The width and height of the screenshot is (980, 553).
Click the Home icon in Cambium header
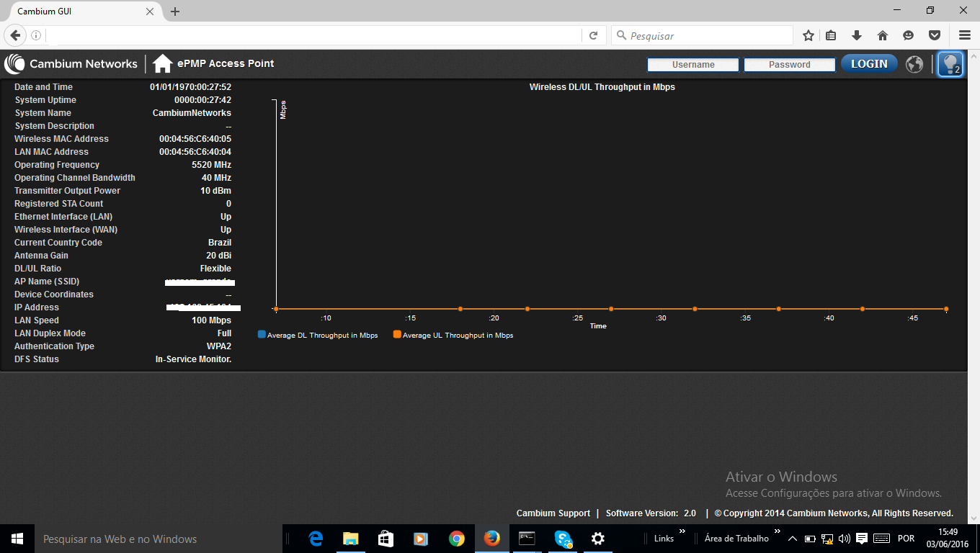coord(162,64)
